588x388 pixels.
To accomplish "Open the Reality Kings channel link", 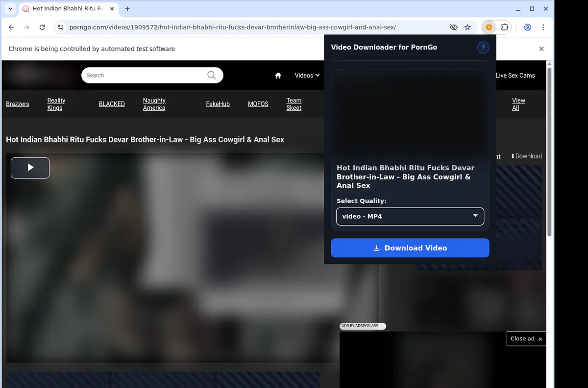I will pos(56,104).
